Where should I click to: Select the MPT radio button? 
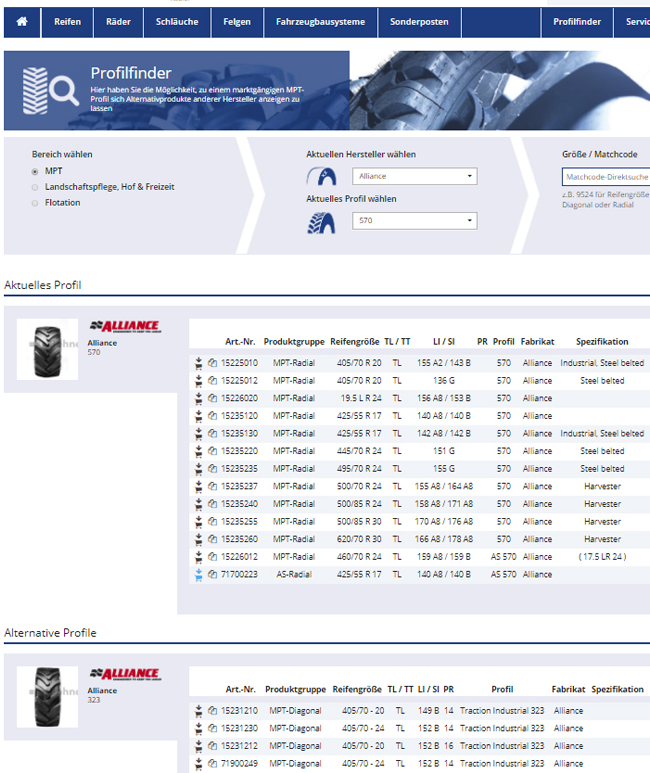[35, 172]
